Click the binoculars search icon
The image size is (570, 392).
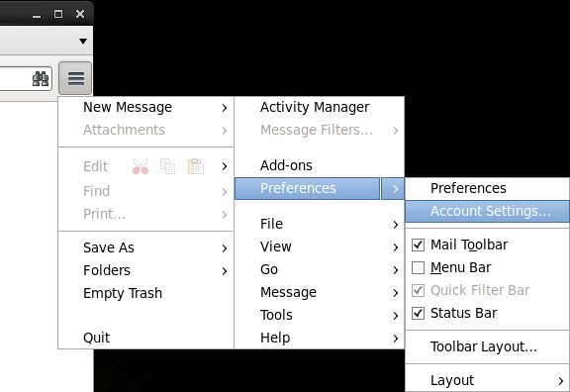[41, 78]
